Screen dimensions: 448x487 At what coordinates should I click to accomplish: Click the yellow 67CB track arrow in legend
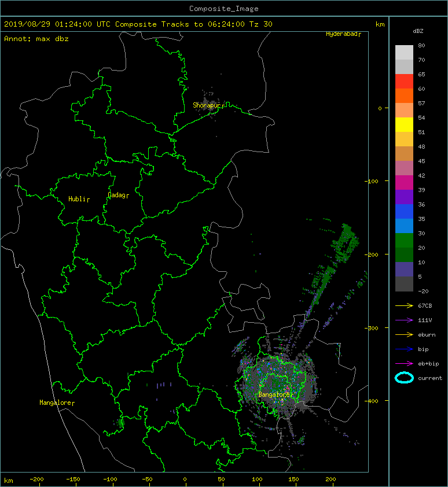click(404, 305)
